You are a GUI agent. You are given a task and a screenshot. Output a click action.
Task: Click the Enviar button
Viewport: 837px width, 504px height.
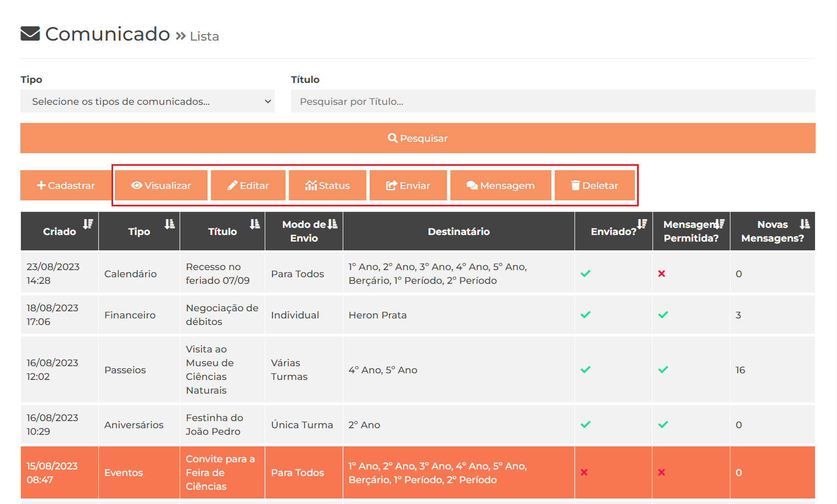tap(408, 186)
